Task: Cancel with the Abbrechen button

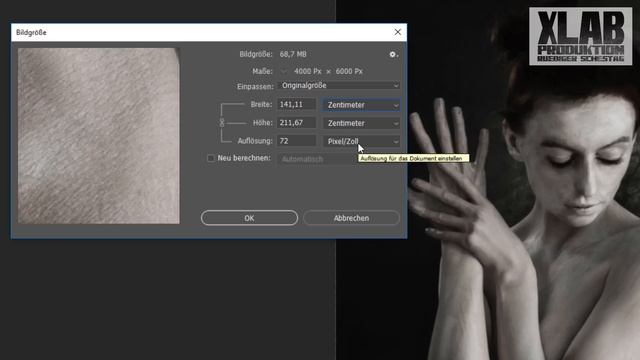Action: [x=351, y=218]
